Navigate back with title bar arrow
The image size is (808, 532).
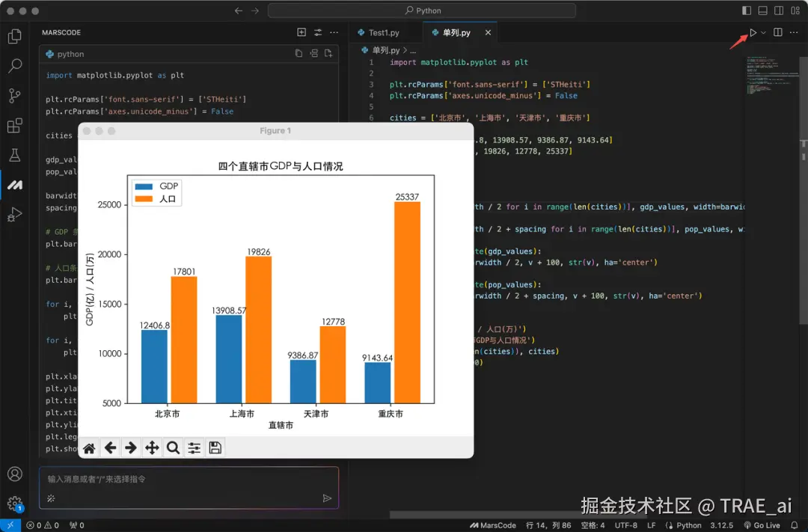point(238,10)
